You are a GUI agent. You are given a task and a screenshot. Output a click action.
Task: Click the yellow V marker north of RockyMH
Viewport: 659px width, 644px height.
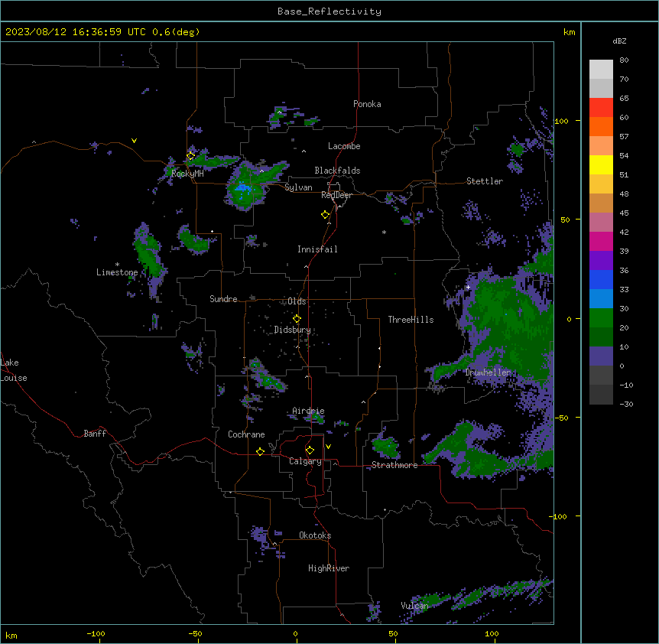[x=134, y=141]
